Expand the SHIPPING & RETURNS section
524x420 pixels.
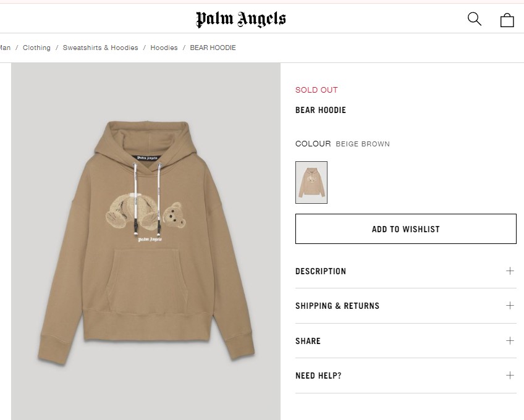point(406,306)
